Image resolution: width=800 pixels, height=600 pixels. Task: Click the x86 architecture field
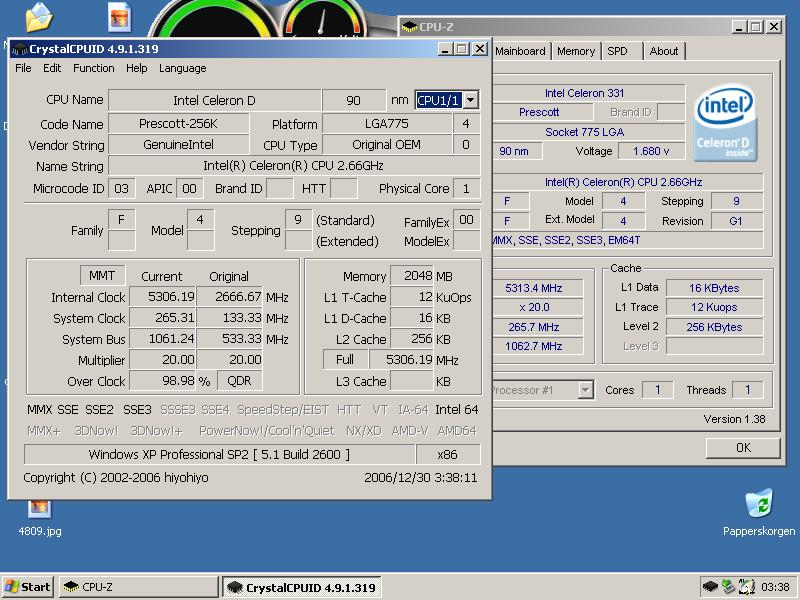point(448,455)
